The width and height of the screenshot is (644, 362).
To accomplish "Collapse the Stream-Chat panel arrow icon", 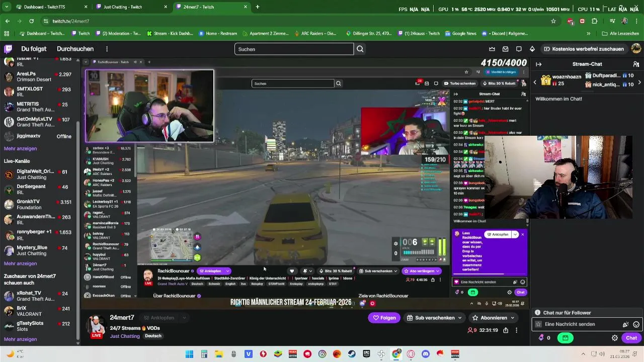I will click(x=538, y=64).
